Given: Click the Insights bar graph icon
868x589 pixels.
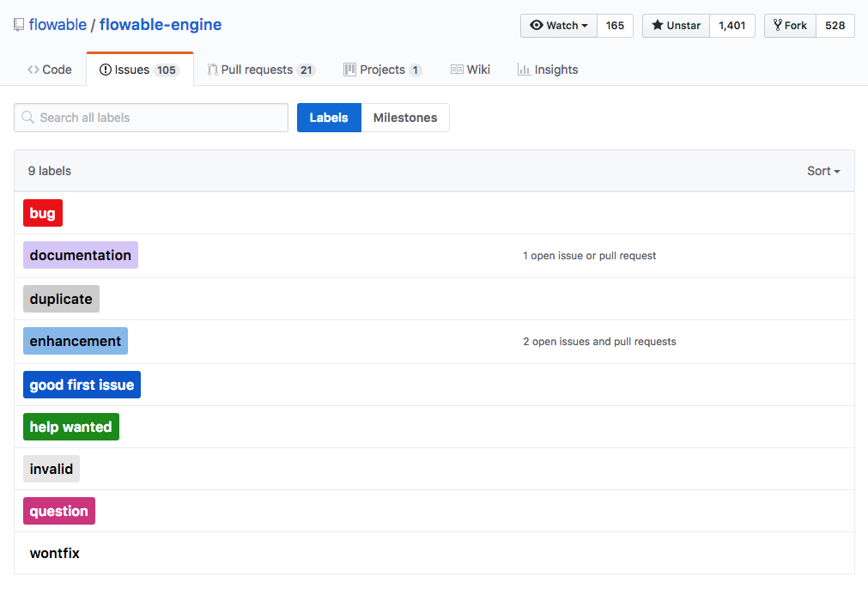Looking at the screenshot, I should [x=524, y=70].
